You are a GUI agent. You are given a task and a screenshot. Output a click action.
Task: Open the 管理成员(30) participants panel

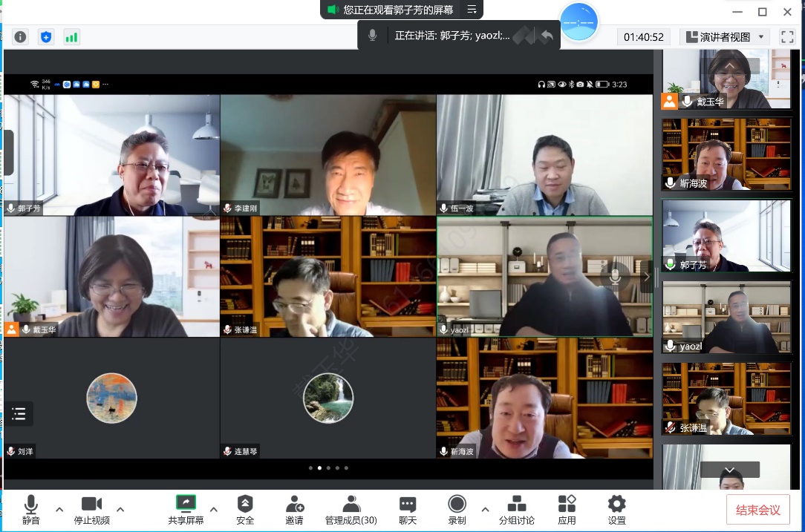(x=351, y=510)
